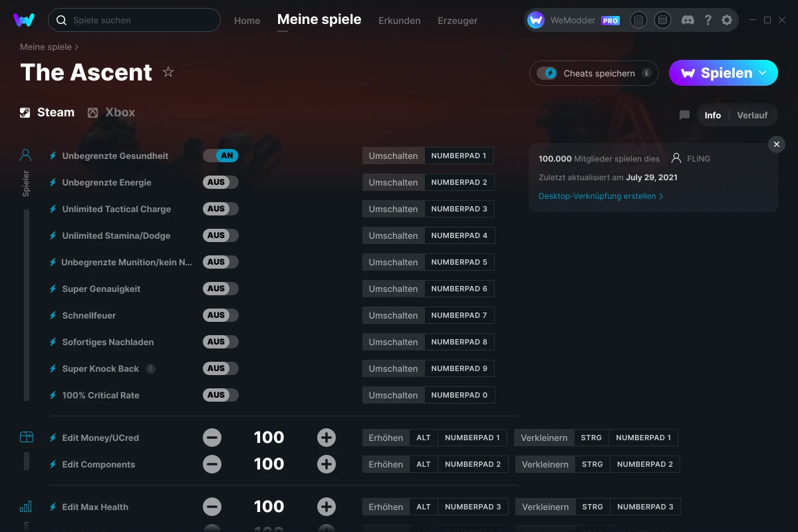Screen dimensions: 798x532
Task: Enable Unbegrenzte Munition toggle
Action: coord(221,262)
